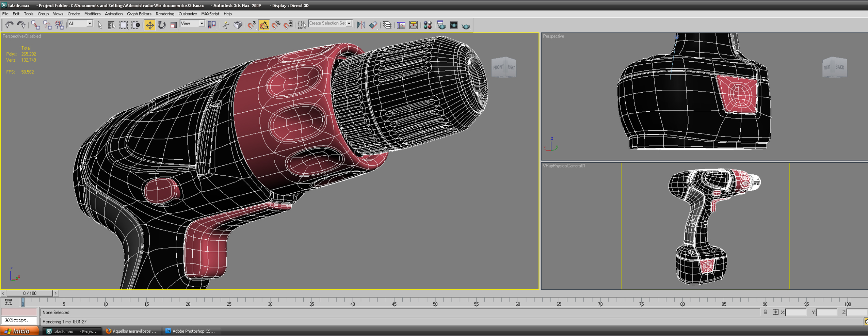Open the Rendering menu
The height and width of the screenshot is (336, 868).
point(165,14)
